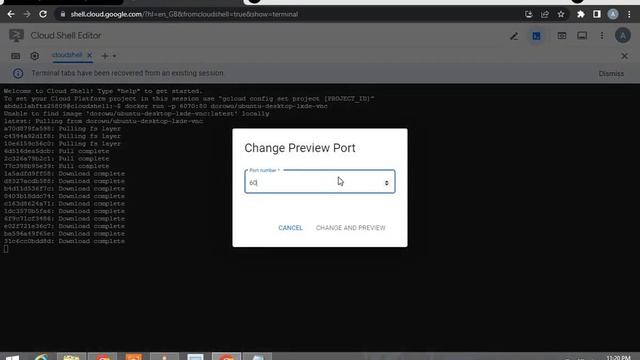Image resolution: width=640 pixels, height=360 pixels.
Task: Adjust the port number spinner arrows
Action: tap(387, 183)
